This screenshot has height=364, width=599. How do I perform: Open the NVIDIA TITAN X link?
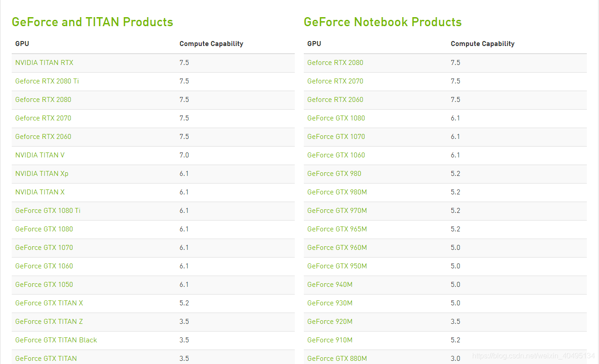pyautogui.click(x=40, y=192)
